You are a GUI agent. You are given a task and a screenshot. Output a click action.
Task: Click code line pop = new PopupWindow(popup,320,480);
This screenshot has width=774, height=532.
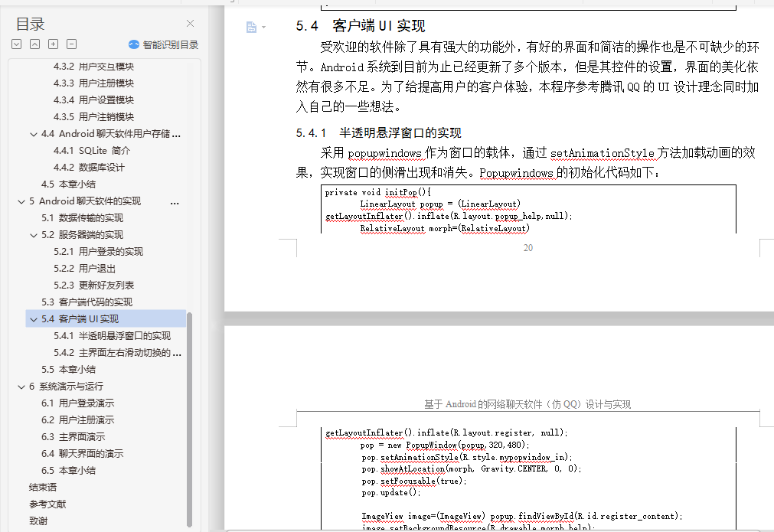point(445,445)
